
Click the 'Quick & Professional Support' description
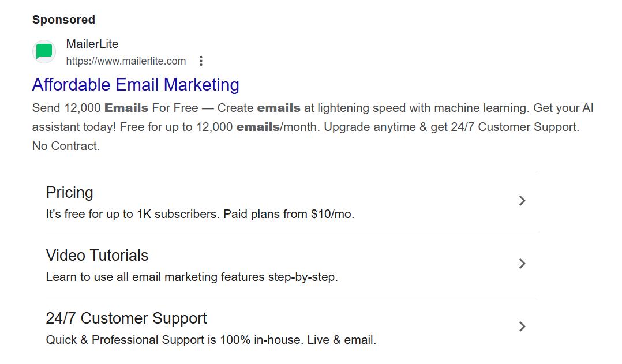pyautogui.click(x=138, y=340)
